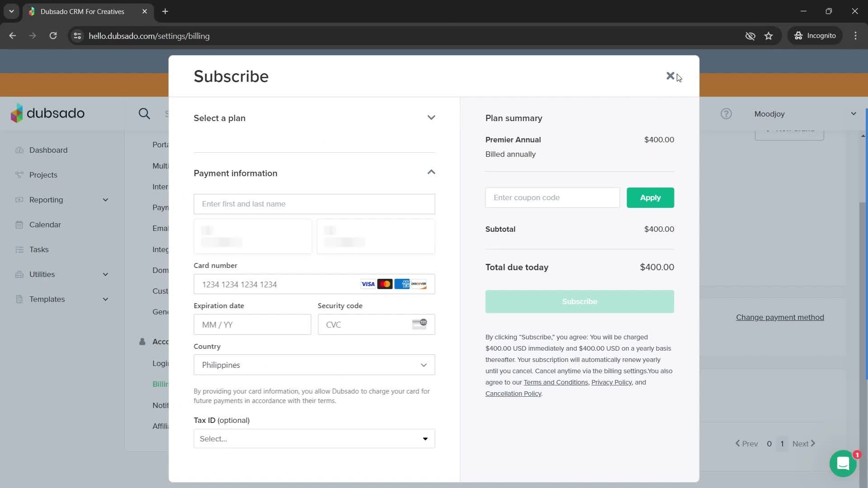The height and width of the screenshot is (488, 868).
Task: Close the Dubsado CRM browser tab
Action: [145, 11]
